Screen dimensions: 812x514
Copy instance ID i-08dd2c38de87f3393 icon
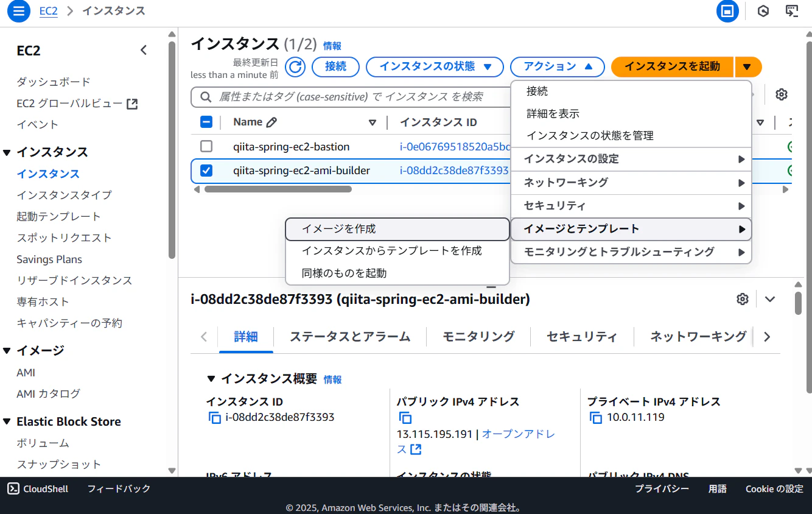tap(214, 418)
